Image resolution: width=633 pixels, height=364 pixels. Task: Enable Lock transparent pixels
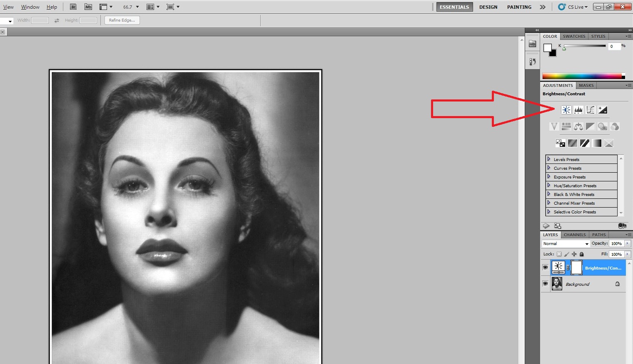click(x=558, y=254)
